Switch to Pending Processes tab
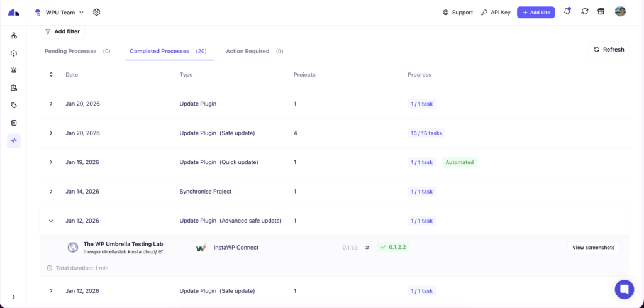Screen dimensions: 644x308 [x=77, y=52]
